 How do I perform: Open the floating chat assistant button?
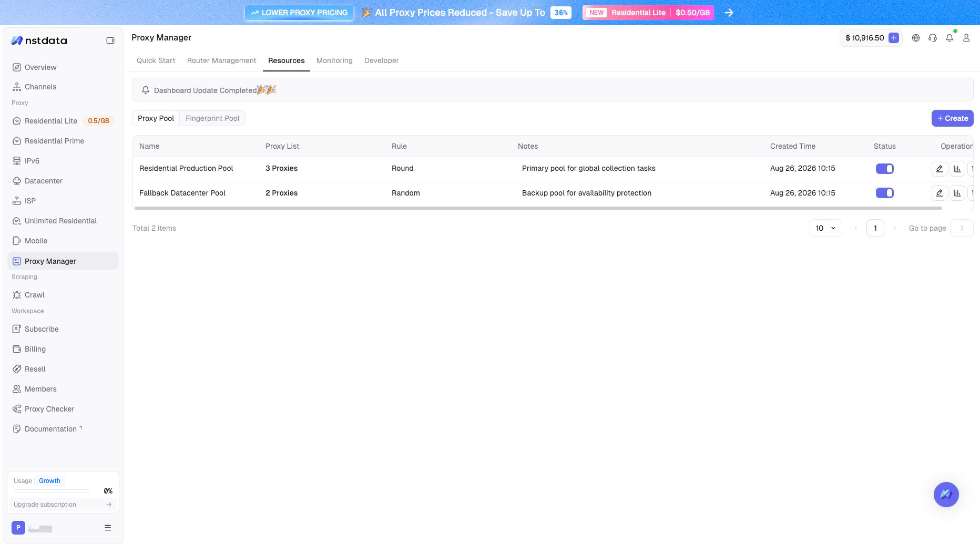point(946,495)
